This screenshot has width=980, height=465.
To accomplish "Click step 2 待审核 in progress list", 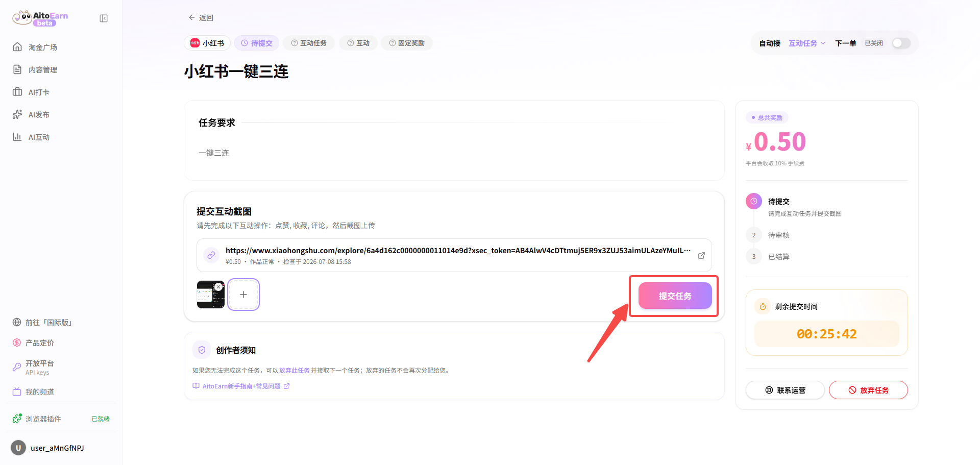I will pyautogui.click(x=768, y=235).
